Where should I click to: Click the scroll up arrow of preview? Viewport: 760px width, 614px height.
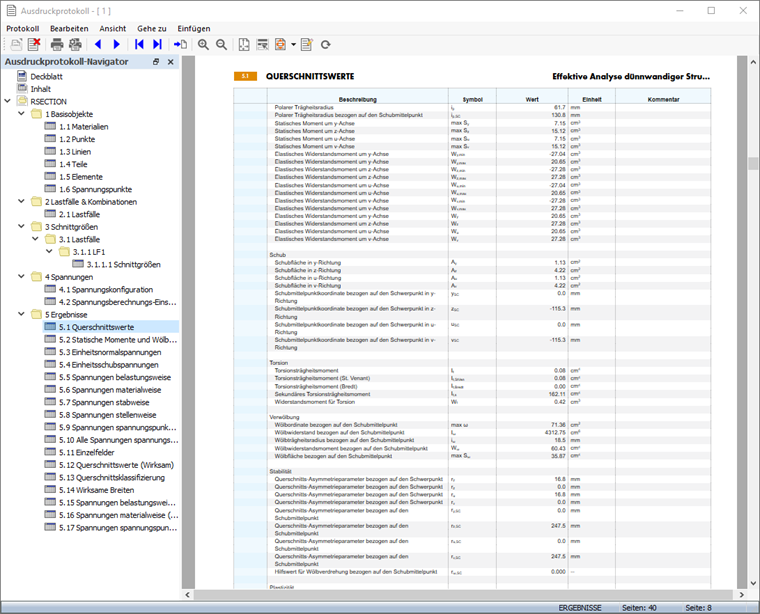click(753, 62)
